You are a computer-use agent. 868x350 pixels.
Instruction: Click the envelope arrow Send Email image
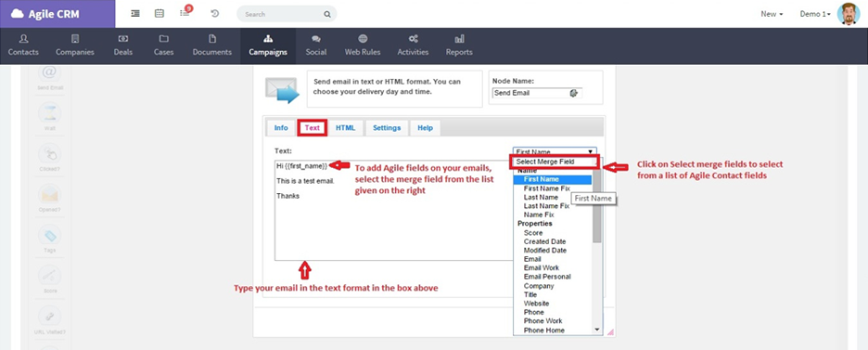[282, 90]
